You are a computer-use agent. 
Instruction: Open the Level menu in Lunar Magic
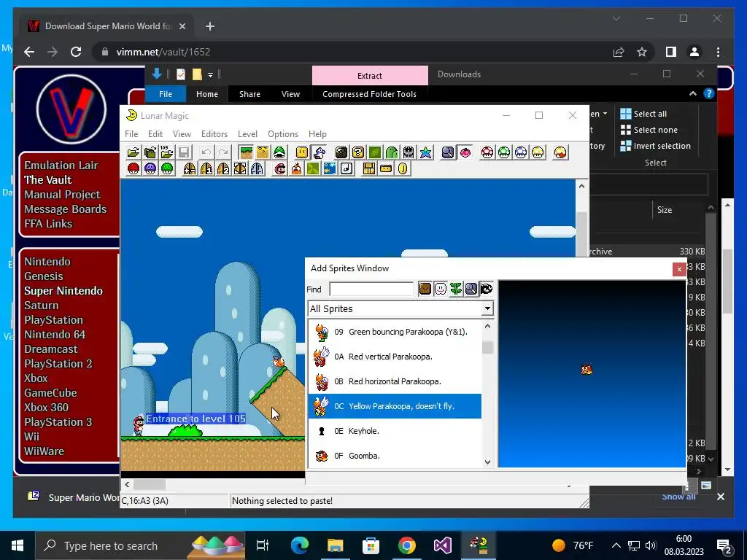(248, 134)
